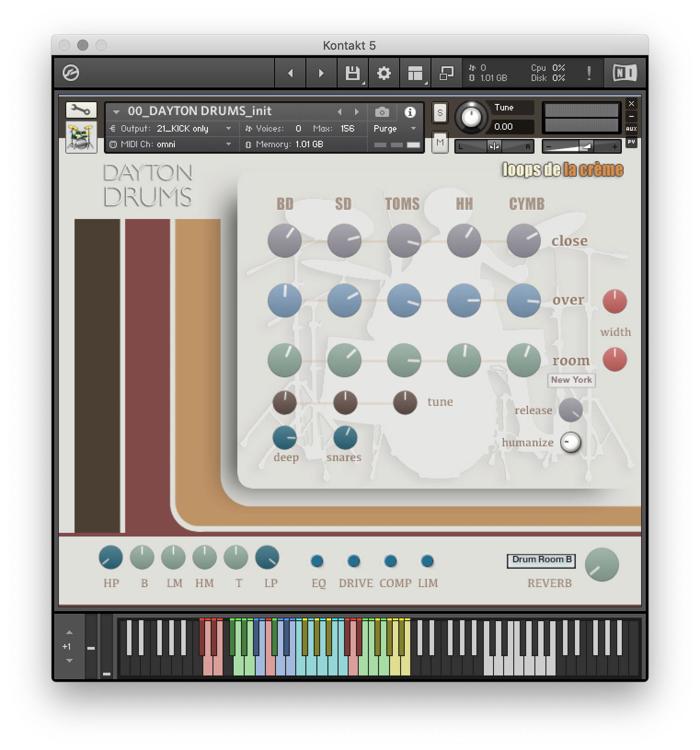
Task: Toggle the LIM limiter button
Action: 427,561
